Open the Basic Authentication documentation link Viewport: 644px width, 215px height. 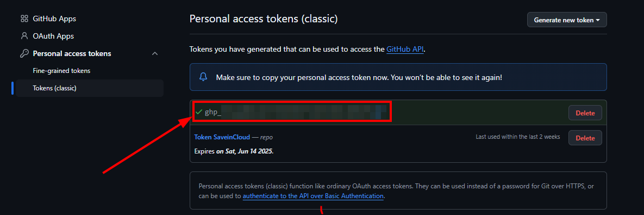[x=313, y=196]
